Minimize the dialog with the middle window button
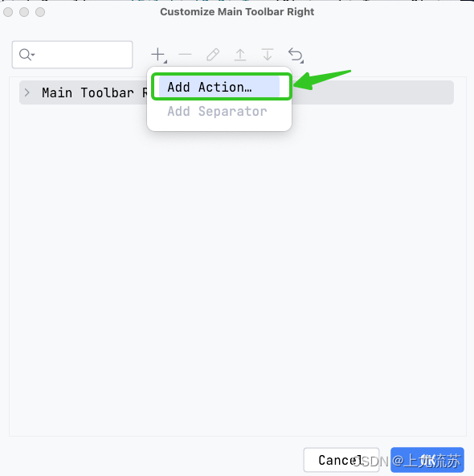The image size is (474, 476). (24, 12)
